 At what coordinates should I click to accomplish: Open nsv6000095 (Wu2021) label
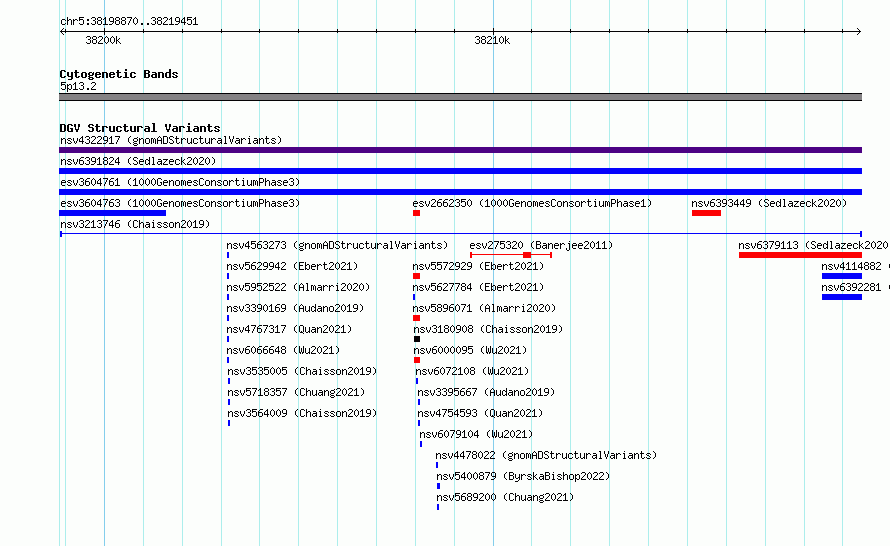tap(471, 350)
